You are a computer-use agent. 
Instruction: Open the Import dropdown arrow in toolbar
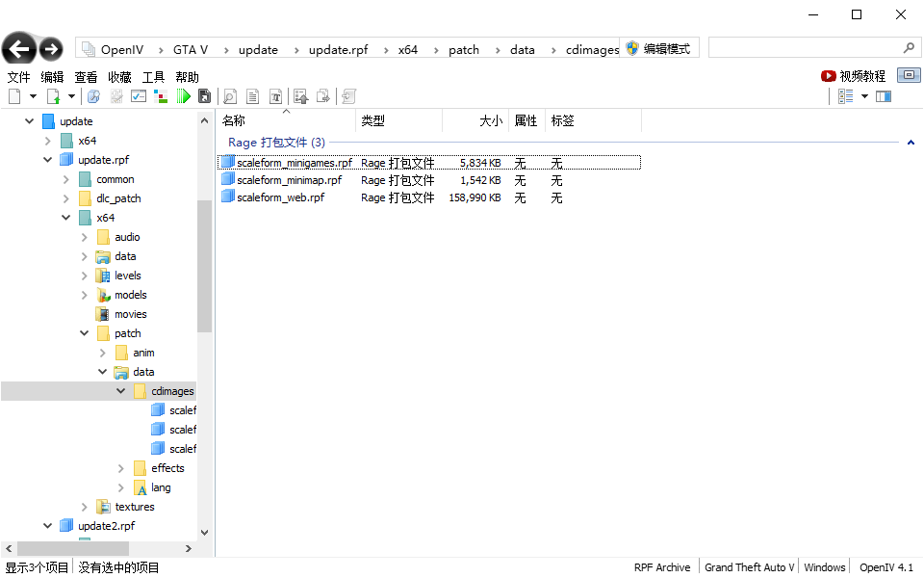point(71,96)
